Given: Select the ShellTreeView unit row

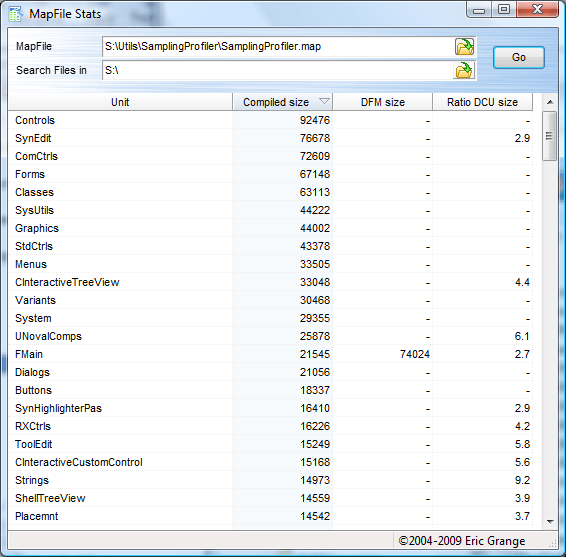Looking at the screenshot, I should pyautogui.click(x=270, y=498).
